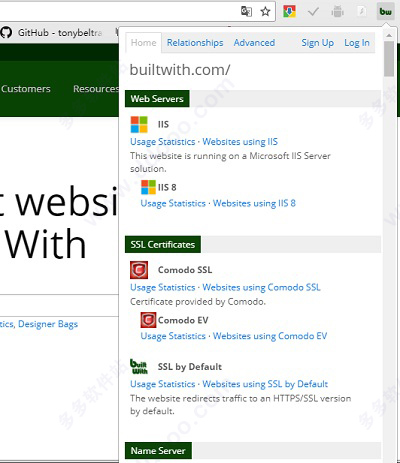Click the Name Server section header
Screen dimensions: 400x463
(158, 451)
